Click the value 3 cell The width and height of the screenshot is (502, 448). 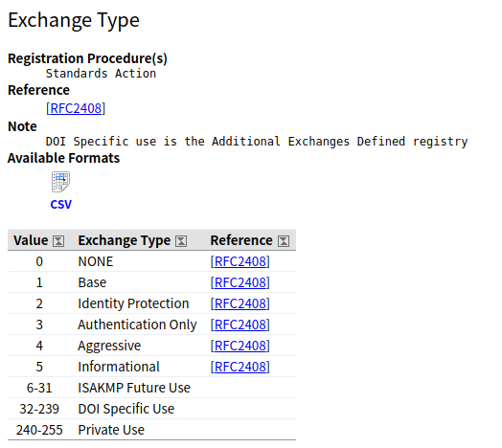39,325
